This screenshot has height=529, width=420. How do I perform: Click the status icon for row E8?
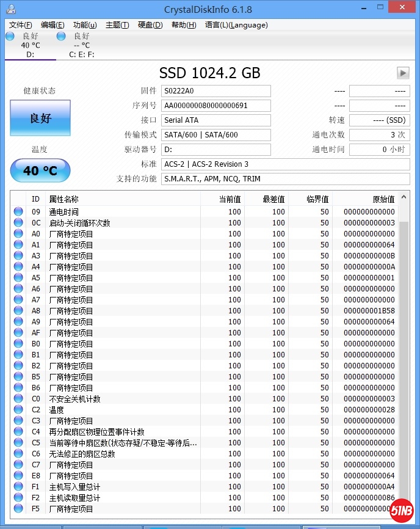pos(18,475)
